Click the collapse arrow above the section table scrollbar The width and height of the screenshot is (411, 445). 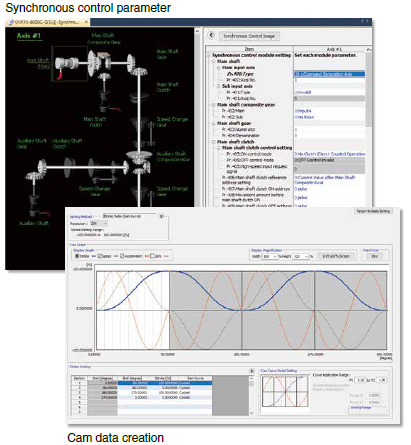(252, 371)
